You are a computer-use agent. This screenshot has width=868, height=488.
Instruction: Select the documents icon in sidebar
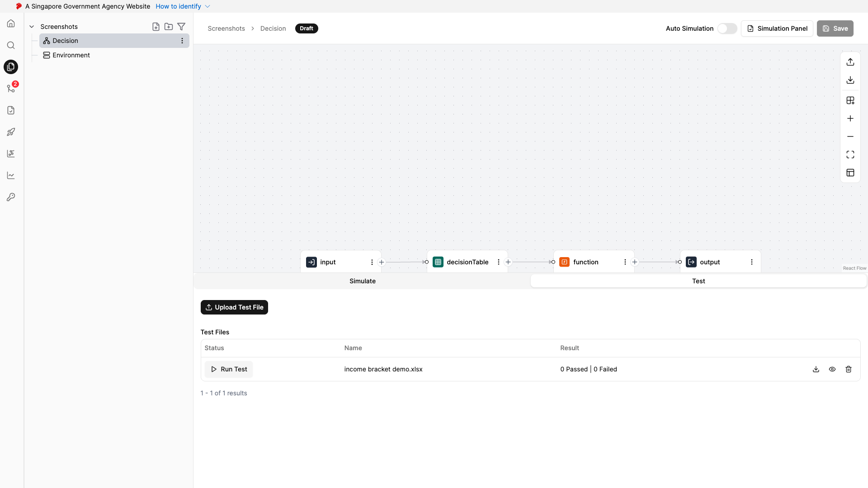(11, 67)
